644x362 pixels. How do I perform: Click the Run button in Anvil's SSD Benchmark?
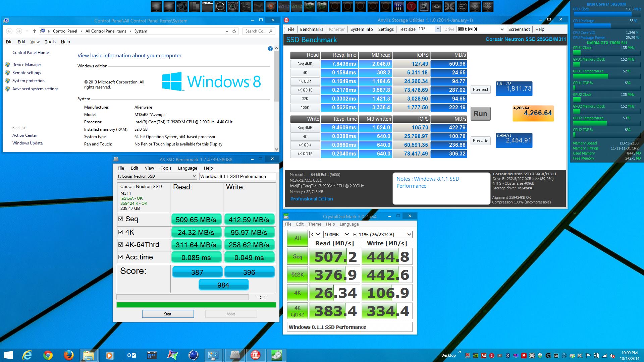[480, 114]
